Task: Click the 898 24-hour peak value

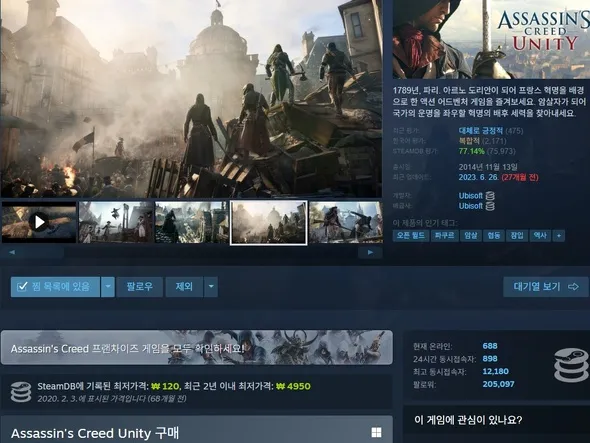Action: point(490,359)
